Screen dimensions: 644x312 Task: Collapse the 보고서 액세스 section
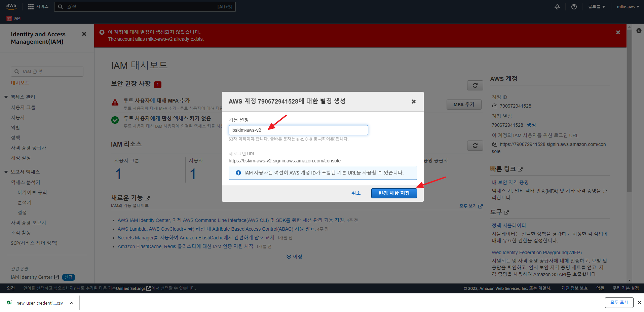point(6,172)
